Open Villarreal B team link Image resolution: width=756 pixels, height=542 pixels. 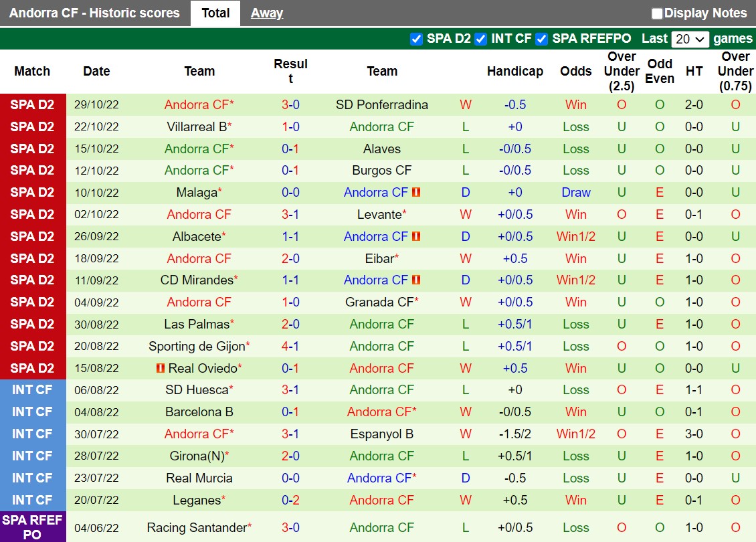point(197,127)
